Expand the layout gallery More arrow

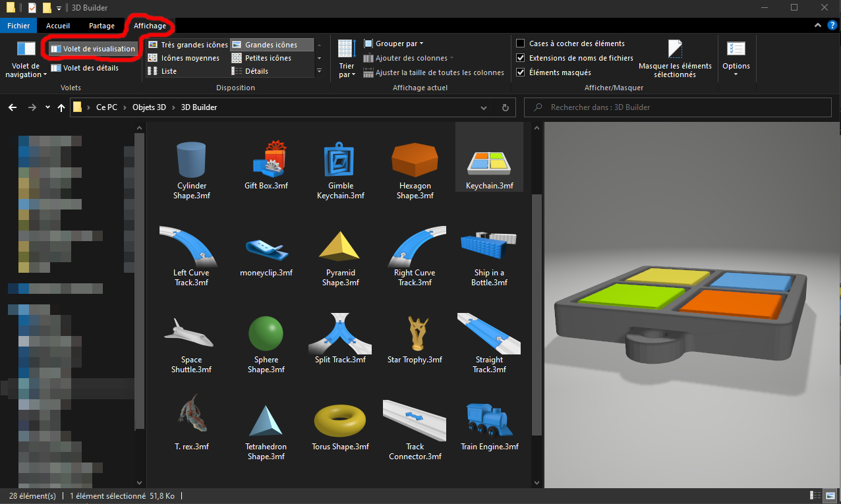click(320, 70)
